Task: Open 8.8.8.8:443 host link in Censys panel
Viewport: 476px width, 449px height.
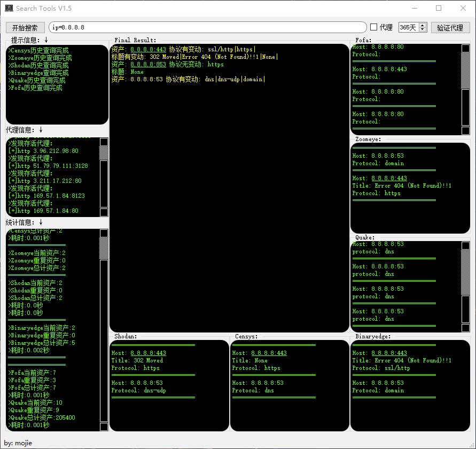Action: click(269, 353)
